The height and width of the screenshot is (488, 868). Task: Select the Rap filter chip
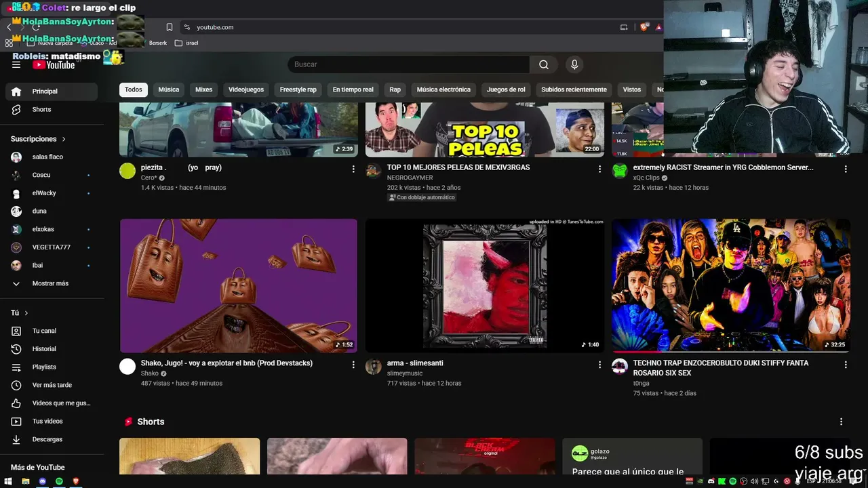point(395,89)
